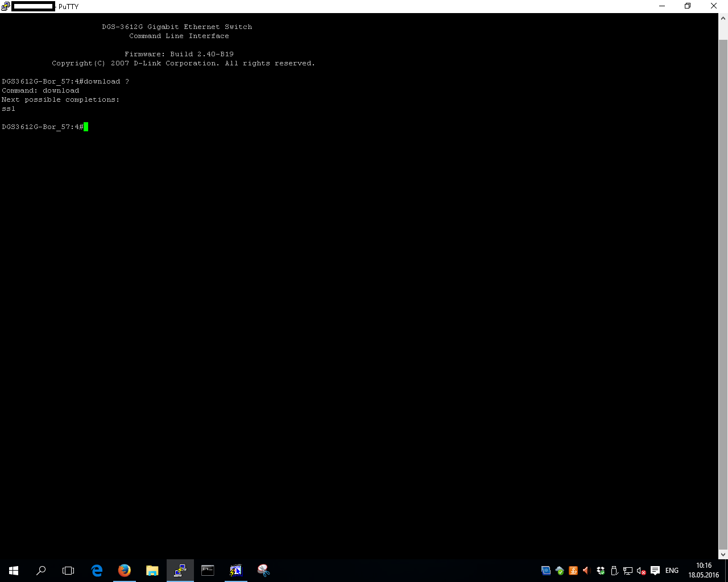Open File Explorer from the taskbar
The width and height of the screenshot is (728, 582).
tap(152, 571)
